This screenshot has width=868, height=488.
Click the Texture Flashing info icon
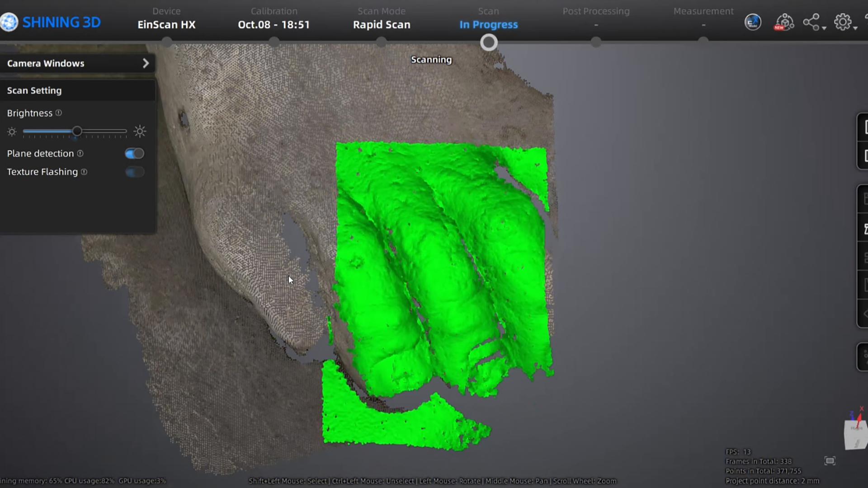(84, 172)
